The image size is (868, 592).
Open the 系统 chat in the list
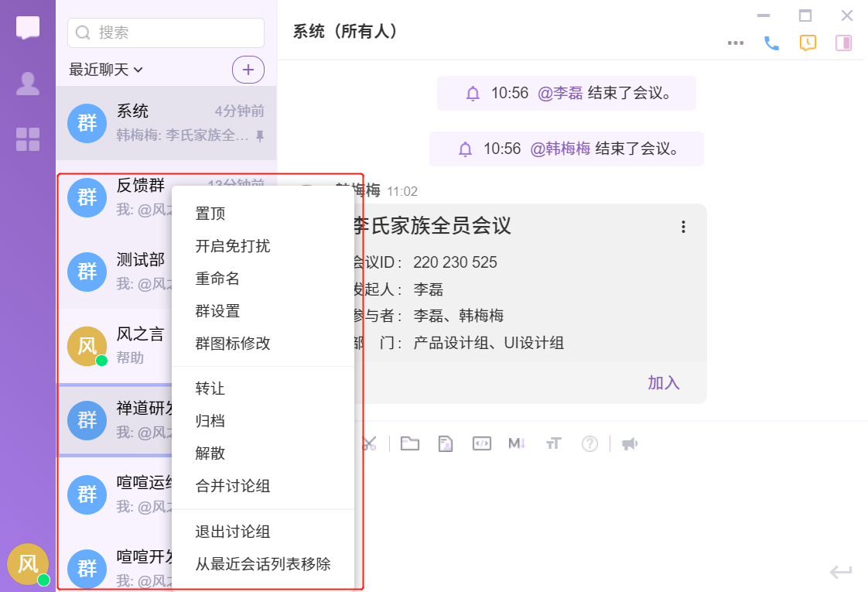pos(166,123)
